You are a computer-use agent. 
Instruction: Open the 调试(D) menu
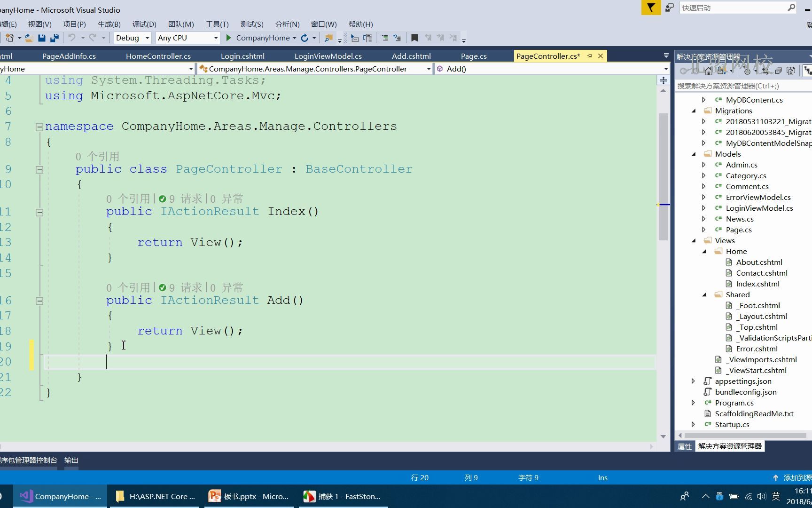point(144,24)
